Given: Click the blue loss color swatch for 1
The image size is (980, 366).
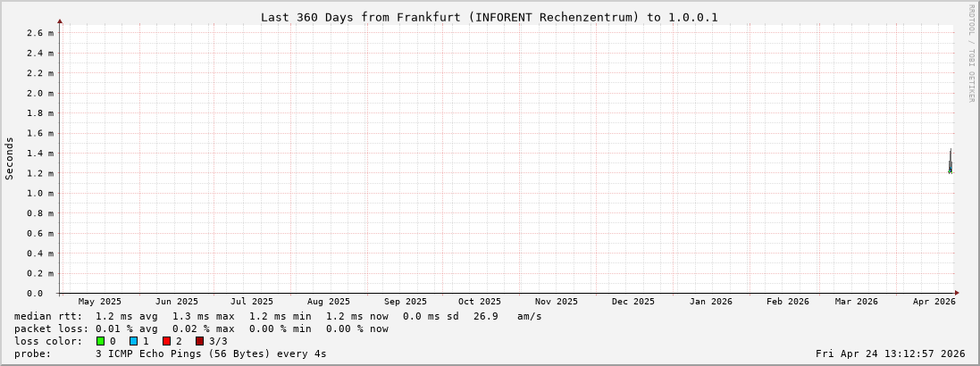Looking at the screenshot, I should pyautogui.click(x=133, y=341).
